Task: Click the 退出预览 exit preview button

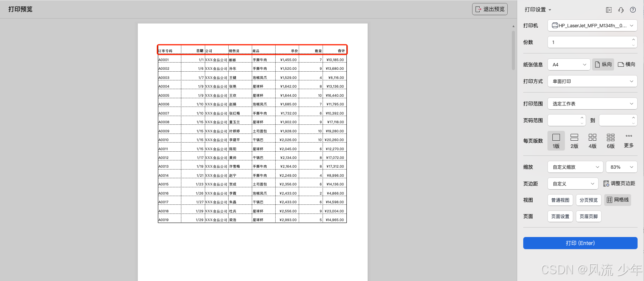Action: click(x=490, y=9)
